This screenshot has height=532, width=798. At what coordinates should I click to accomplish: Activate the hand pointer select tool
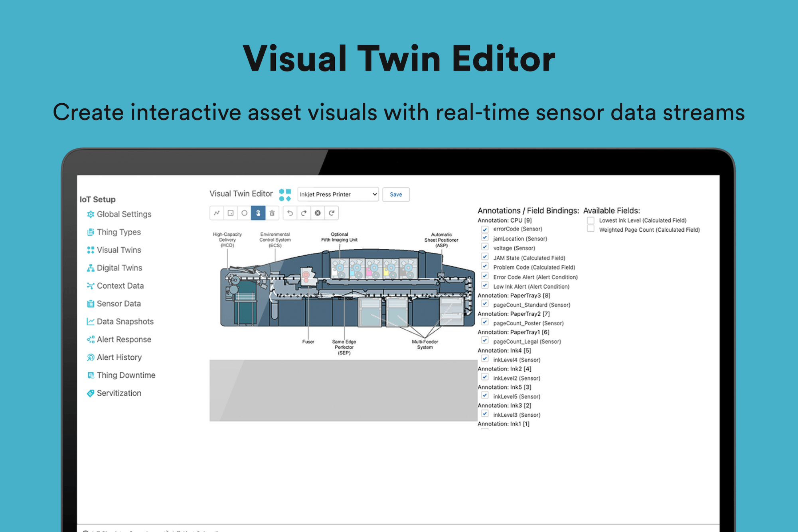tap(258, 213)
